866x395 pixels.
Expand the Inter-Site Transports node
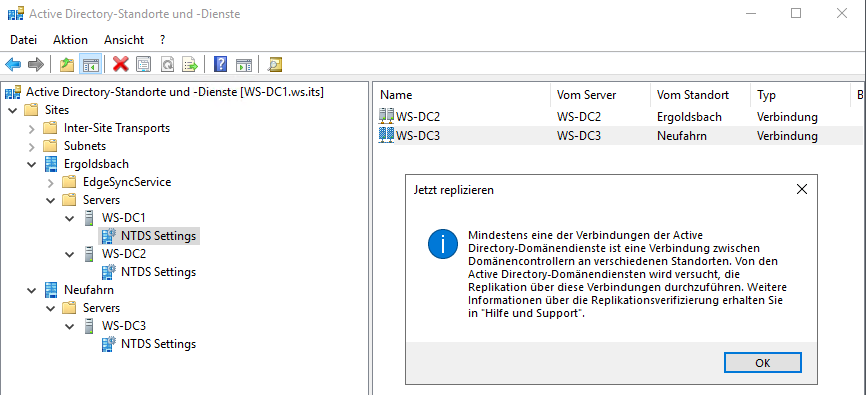tap(32, 129)
